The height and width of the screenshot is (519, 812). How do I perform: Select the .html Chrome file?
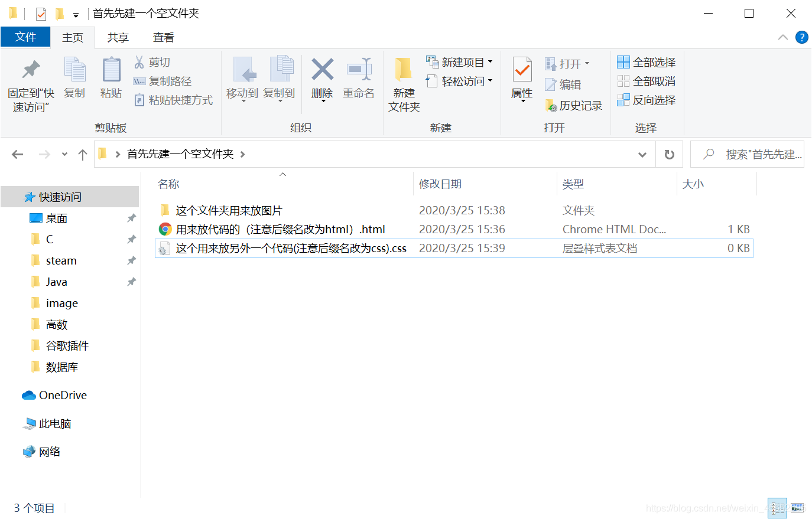click(454, 229)
